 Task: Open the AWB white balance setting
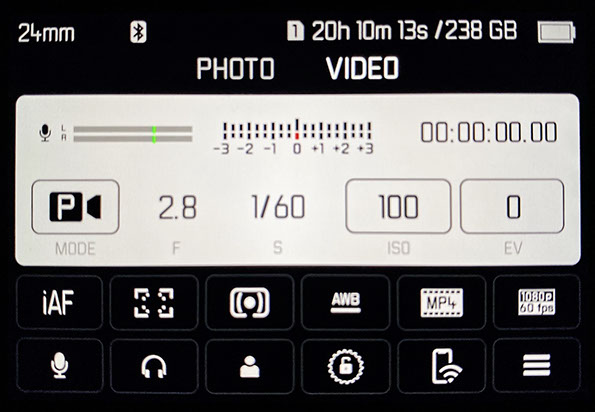(x=345, y=302)
